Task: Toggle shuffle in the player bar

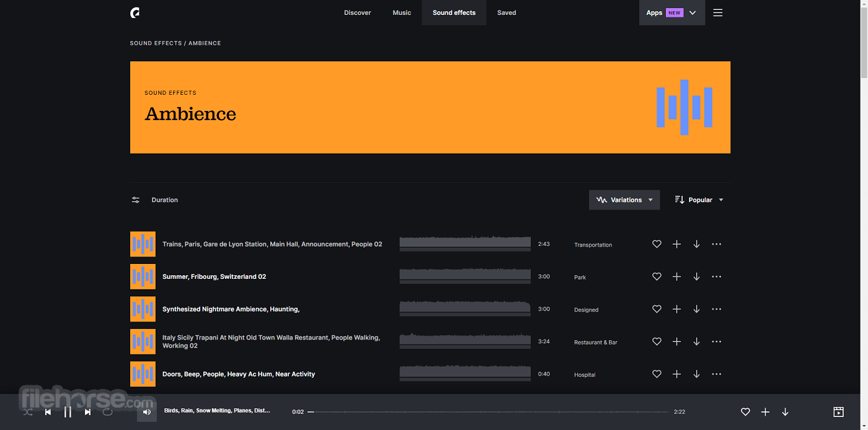Action: point(28,412)
